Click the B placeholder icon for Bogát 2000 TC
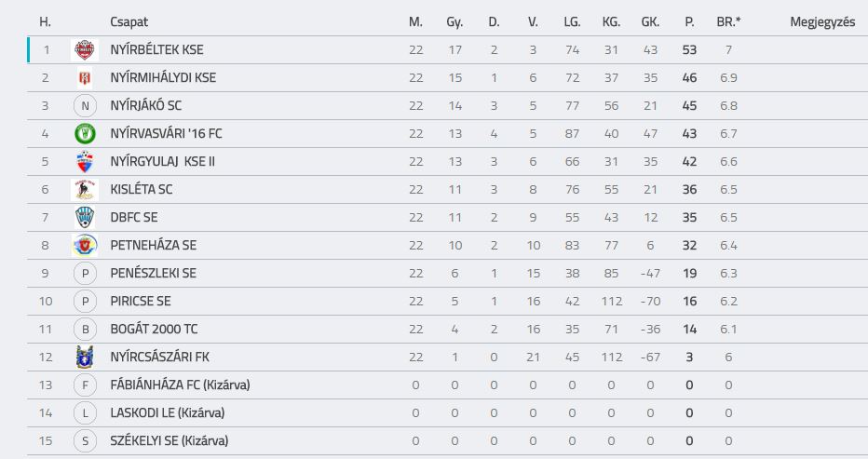The width and height of the screenshot is (868, 459). tap(85, 330)
